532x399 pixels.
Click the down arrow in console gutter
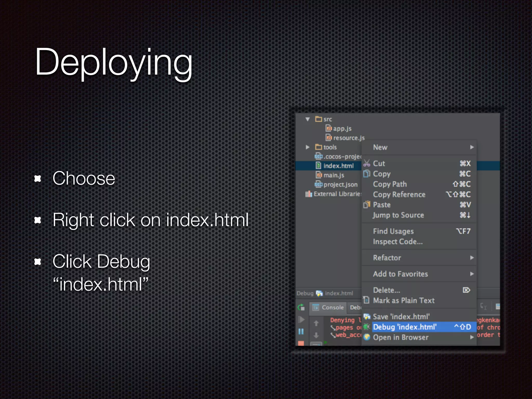316,335
